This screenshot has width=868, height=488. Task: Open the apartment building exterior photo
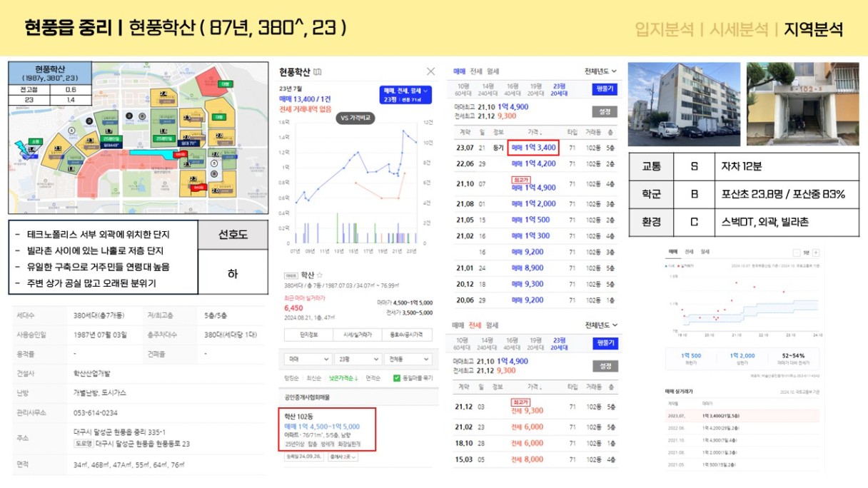(x=684, y=104)
